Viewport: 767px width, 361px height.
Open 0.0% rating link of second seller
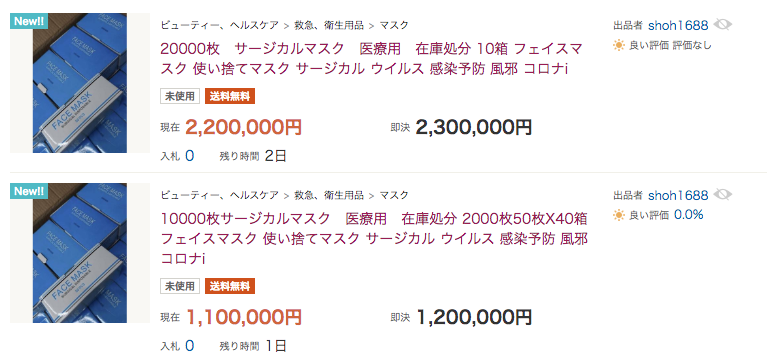(688, 215)
